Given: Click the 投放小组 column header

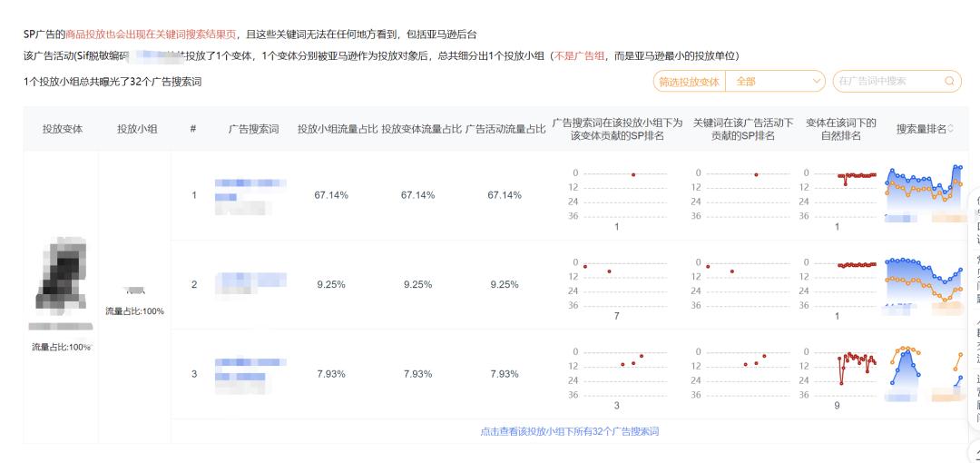Looking at the screenshot, I should (x=137, y=129).
